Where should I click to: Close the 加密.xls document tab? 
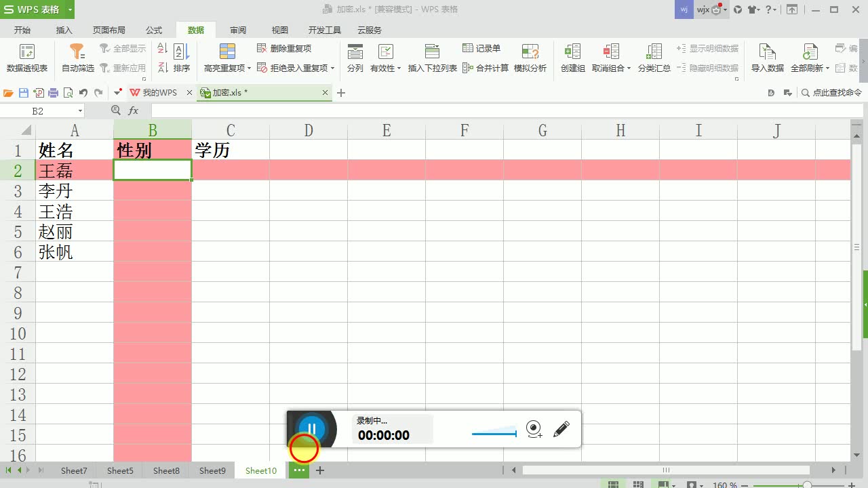325,93
